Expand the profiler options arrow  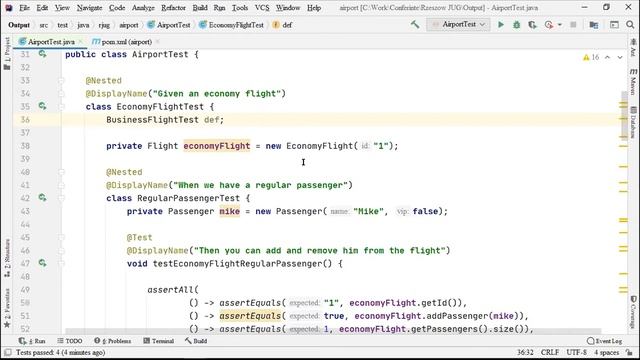click(x=560, y=25)
